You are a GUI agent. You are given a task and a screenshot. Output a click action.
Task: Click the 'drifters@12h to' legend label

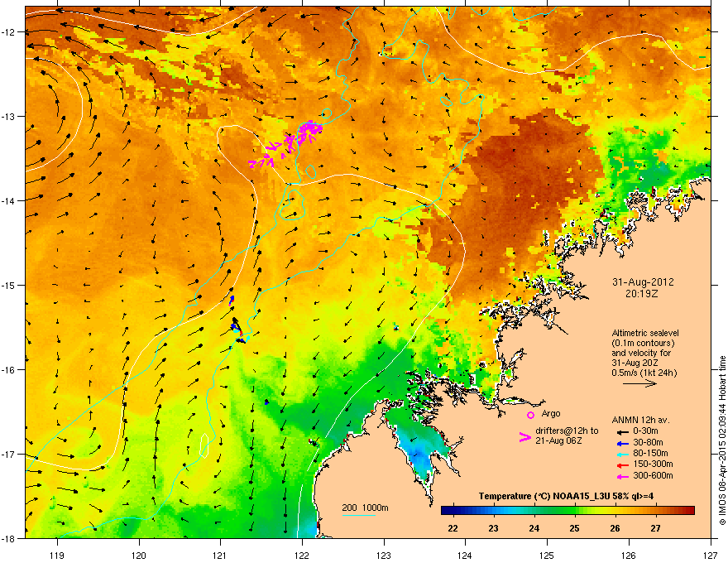[x=567, y=431]
